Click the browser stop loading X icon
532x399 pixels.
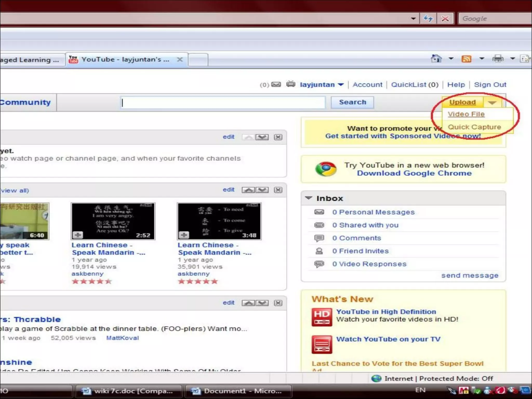coord(445,18)
